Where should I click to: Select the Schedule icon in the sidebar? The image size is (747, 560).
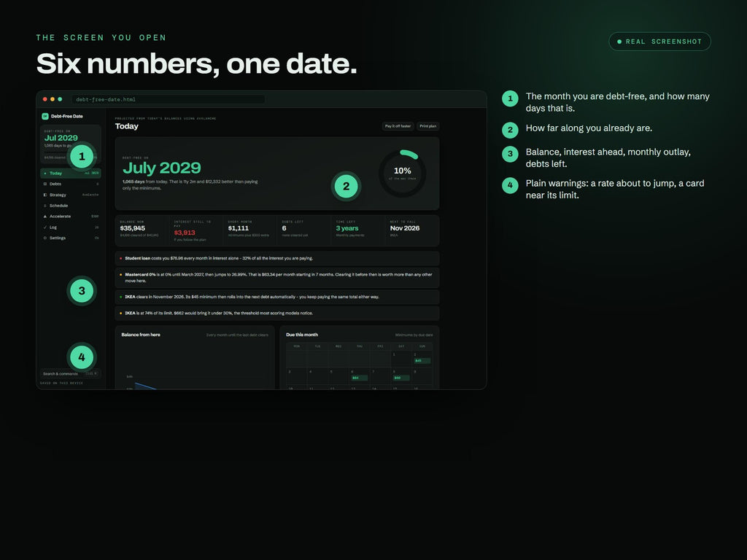point(45,206)
